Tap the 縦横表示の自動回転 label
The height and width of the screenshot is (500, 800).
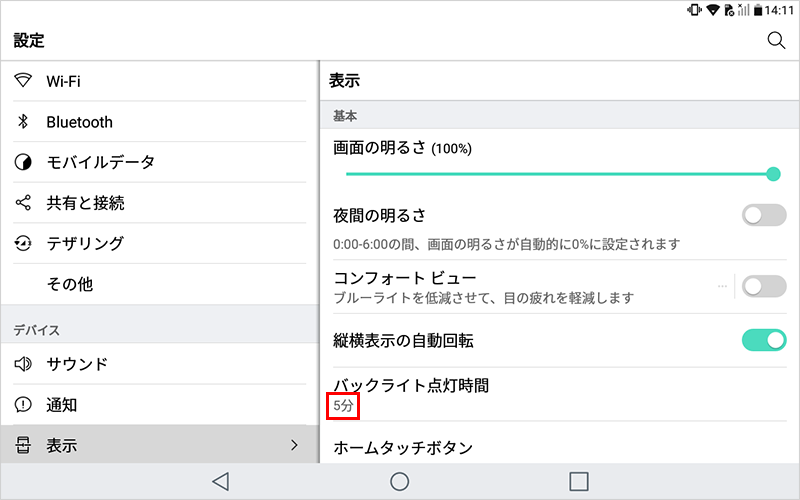pos(403,340)
